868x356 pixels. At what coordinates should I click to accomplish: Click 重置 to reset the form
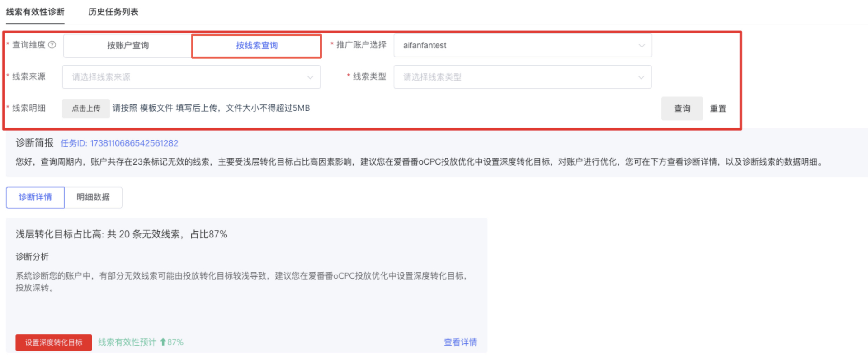718,109
